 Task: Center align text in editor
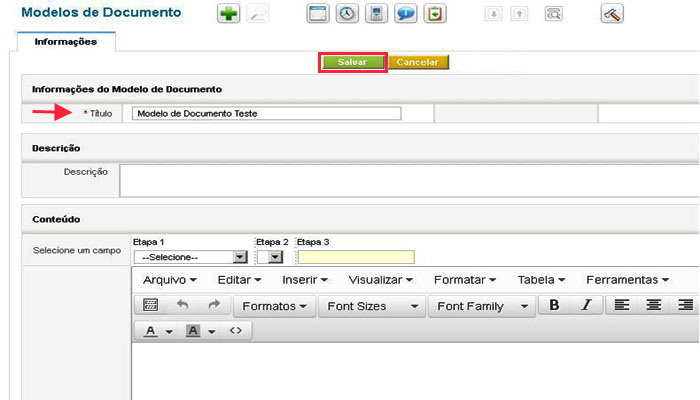point(653,306)
